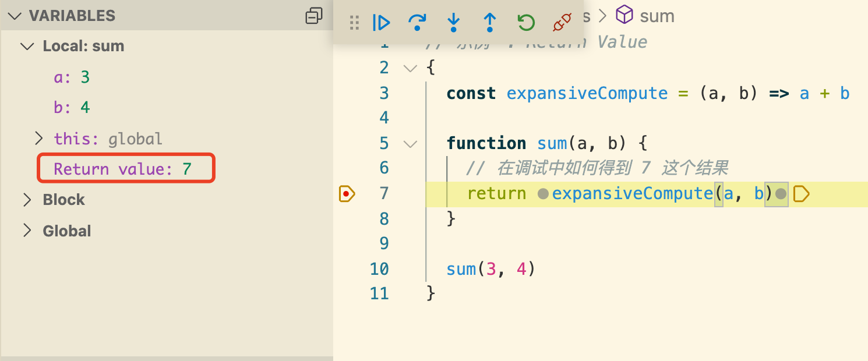
Task: Collapse the Local: sum scope
Action: point(27,46)
